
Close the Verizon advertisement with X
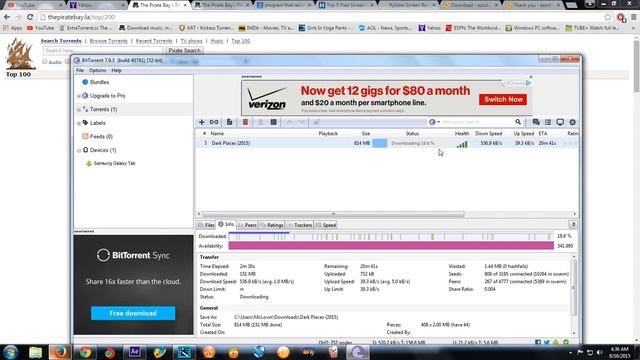click(x=531, y=77)
